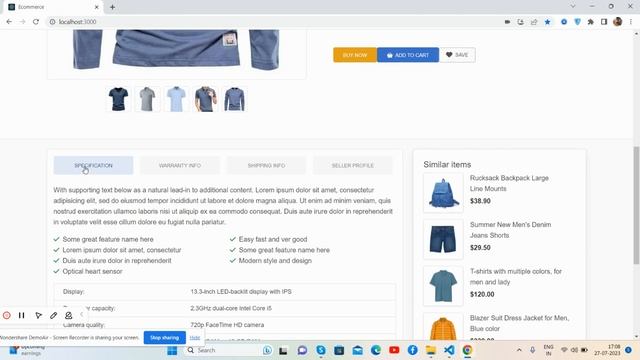Stop the DemoAir recording via red button
The width and height of the screenshot is (640, 360).
pos(7,315)
